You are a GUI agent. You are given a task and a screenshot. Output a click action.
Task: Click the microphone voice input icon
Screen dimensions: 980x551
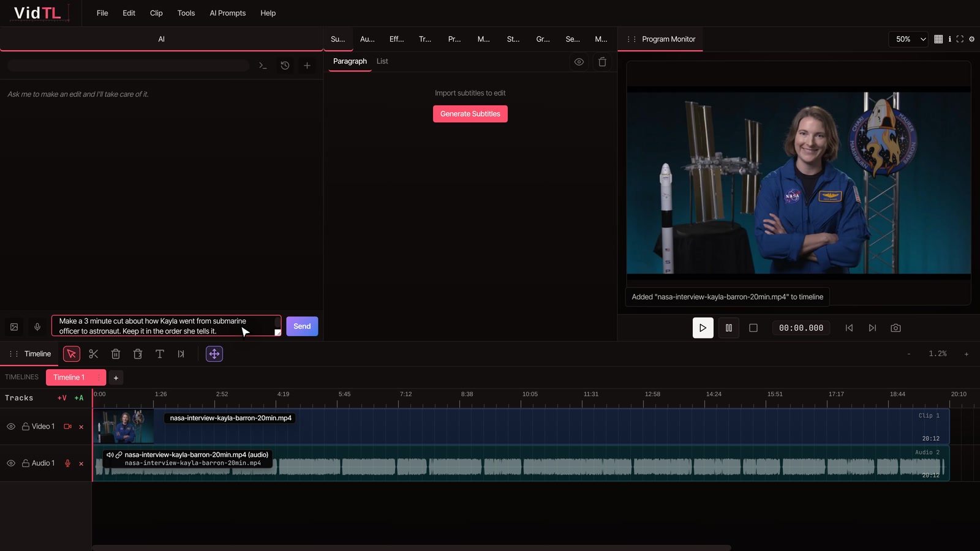pyautogui.click(x=37, y=327)
